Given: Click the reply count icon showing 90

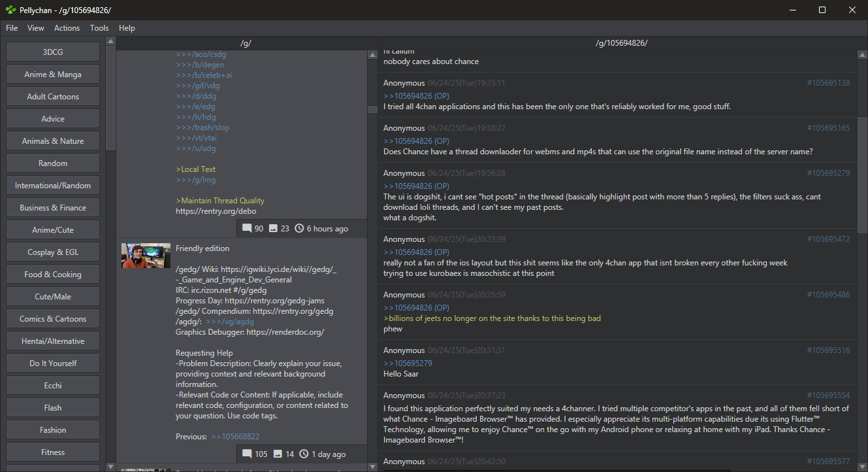Looking at the screenshot, I should [247, 228].
